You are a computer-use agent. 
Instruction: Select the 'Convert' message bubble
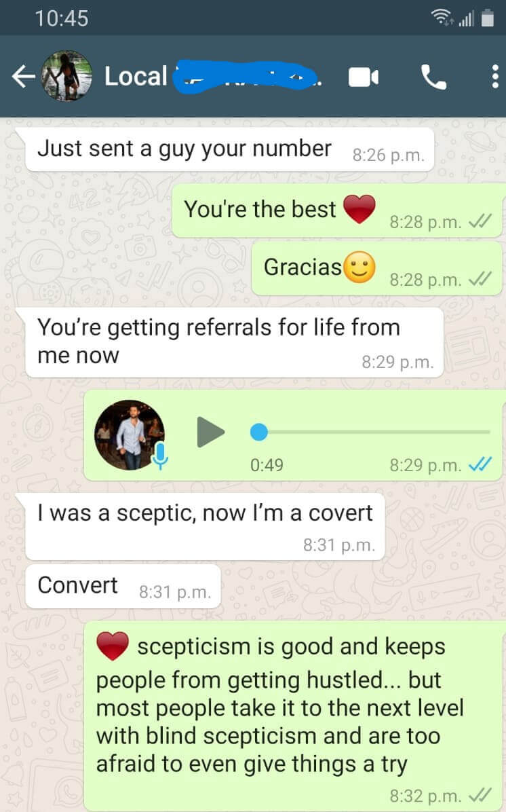(x=123, y=586)
